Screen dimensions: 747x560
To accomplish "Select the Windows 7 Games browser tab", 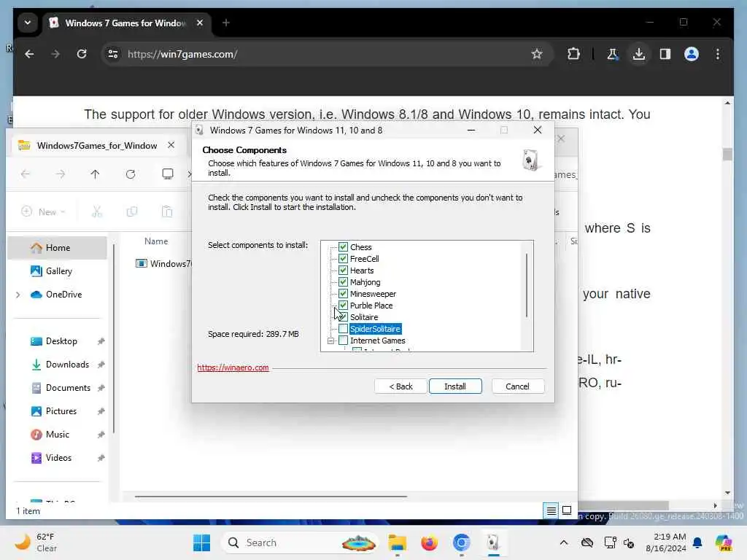I will [125, 23].
